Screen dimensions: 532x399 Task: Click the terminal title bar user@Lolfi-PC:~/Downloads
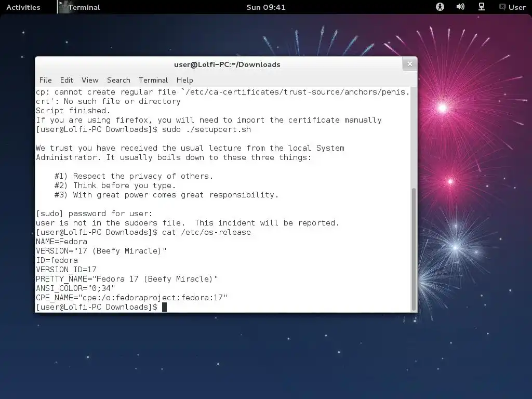[x=227, y=64]
